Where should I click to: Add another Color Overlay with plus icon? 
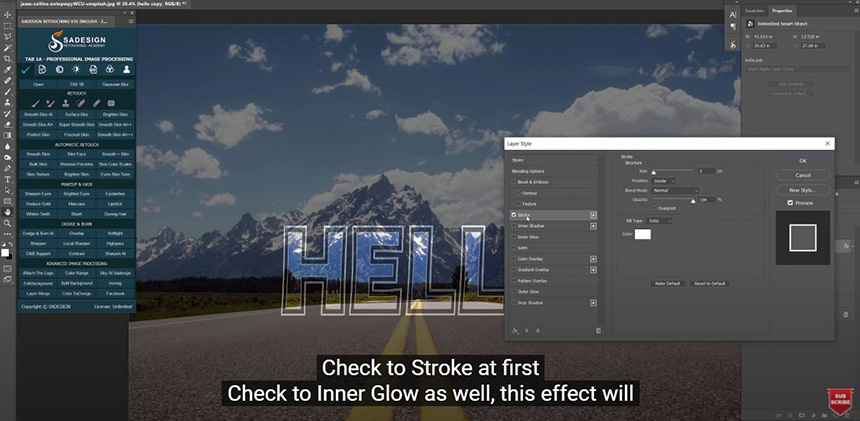(x=593, y=259)
